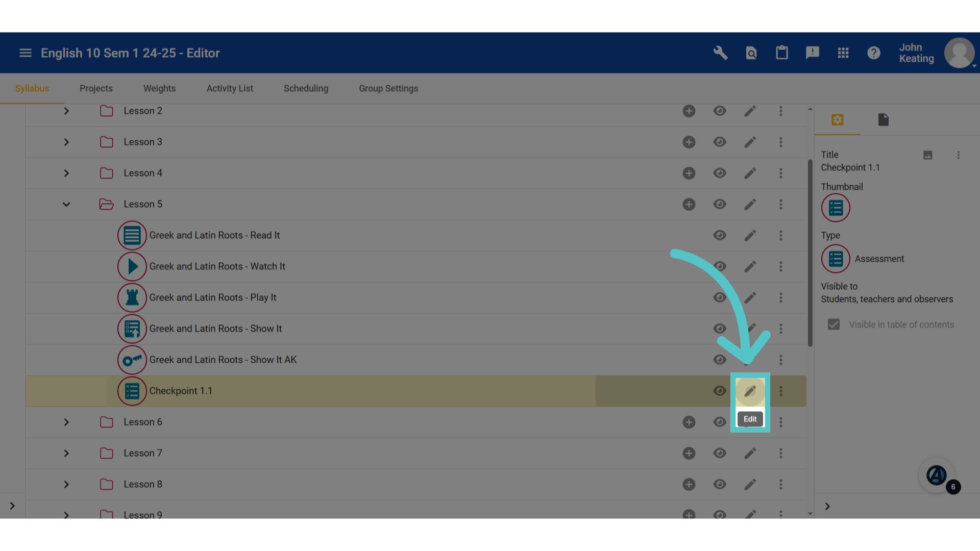Viewport: 980px width, 551px height.
Task: Add item to Lesson 5
Action: [x=689, y=204]
